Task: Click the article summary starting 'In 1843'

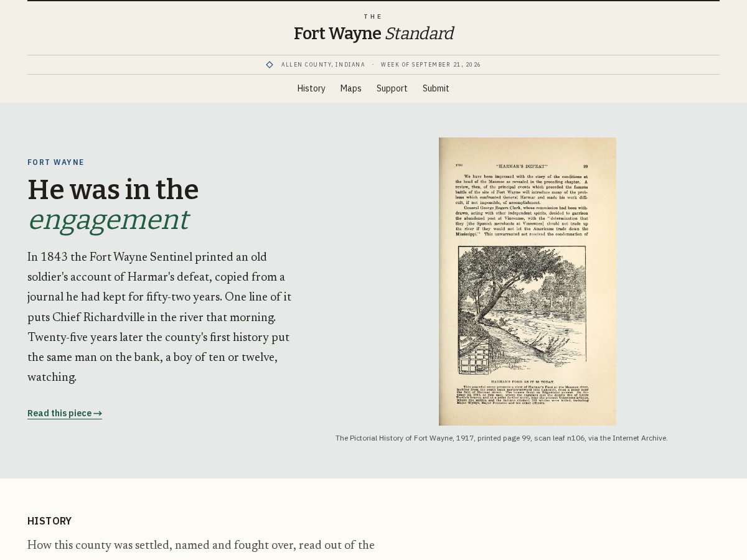Action: [160, 317]
